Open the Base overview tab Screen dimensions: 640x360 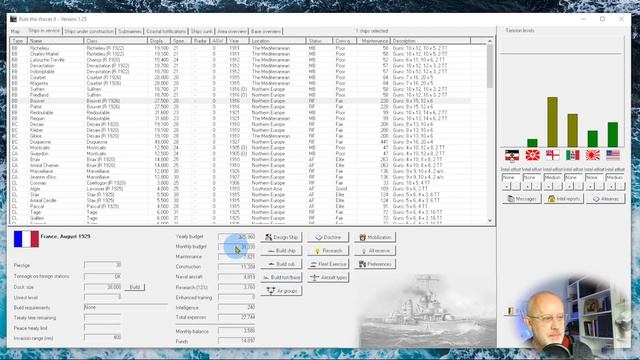pyautogui.click(x=266, y=31)
